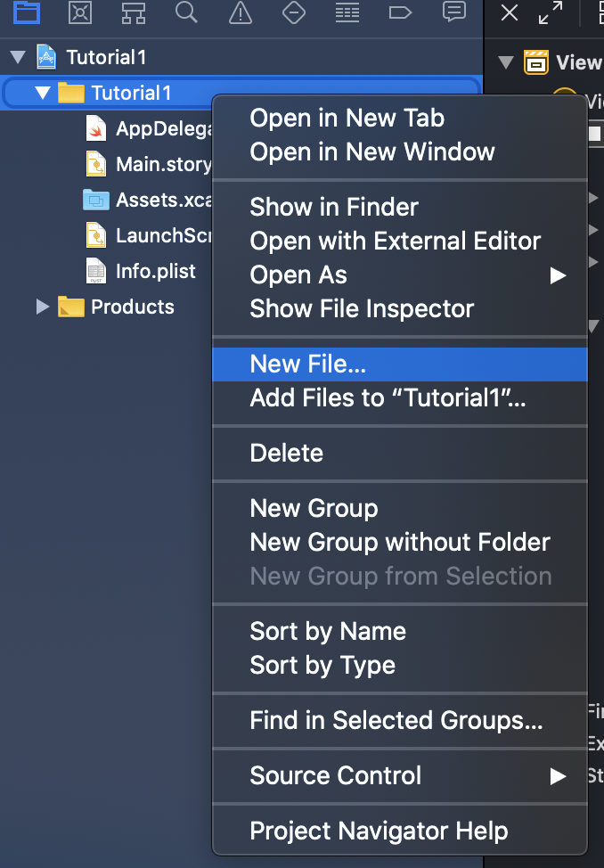Viewport: 604px width, 868px height.
Task: Open the Project navigator folder icon
Action: point(27,12)
